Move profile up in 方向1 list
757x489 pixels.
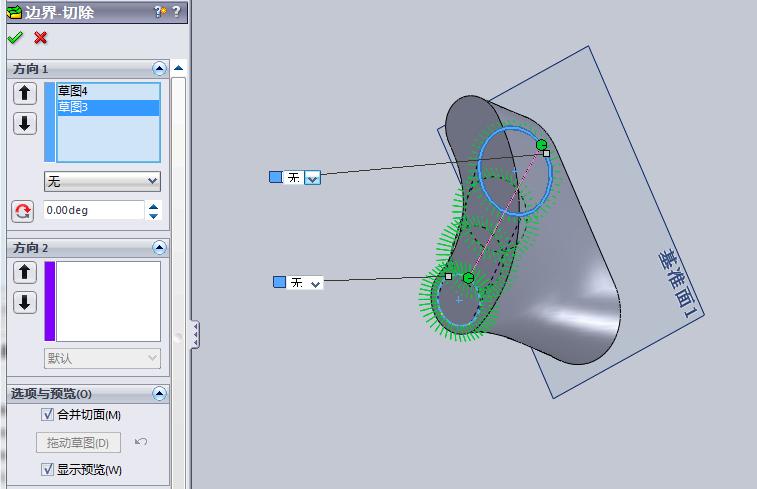(25, 93)
